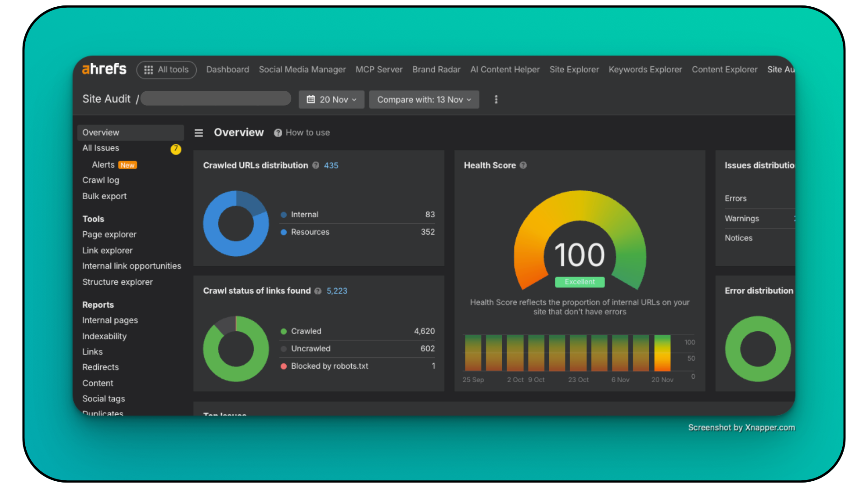Viewport: 868px width, 488px height.
Task: Open Site Explorer in top navigation
Action: coord(574,70)
